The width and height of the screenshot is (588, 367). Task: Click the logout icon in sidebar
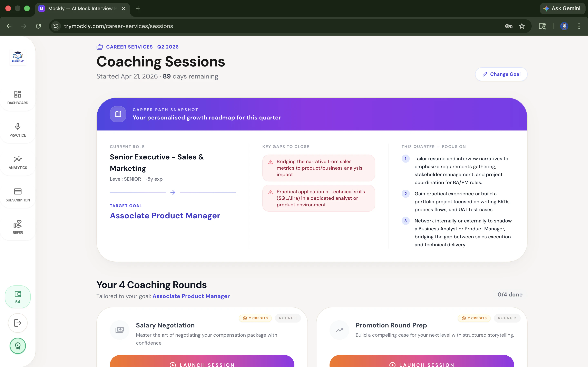click(x=18, y=323)
